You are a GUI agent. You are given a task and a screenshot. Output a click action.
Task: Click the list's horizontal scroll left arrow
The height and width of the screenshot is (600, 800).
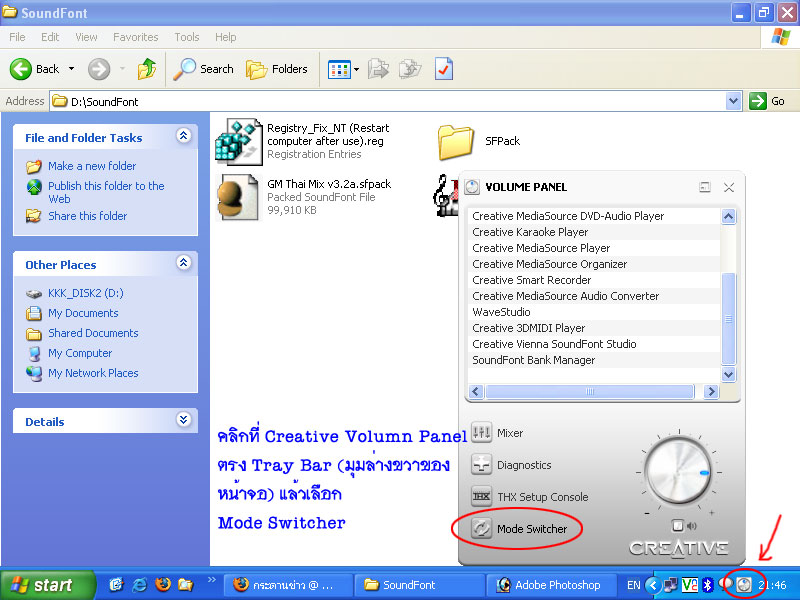476,391
